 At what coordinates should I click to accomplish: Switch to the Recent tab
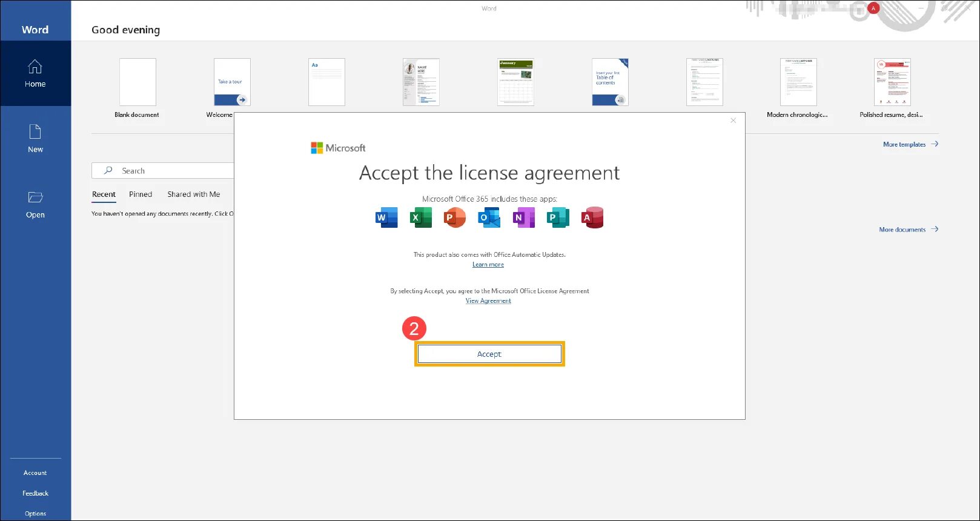click(104, 194)
